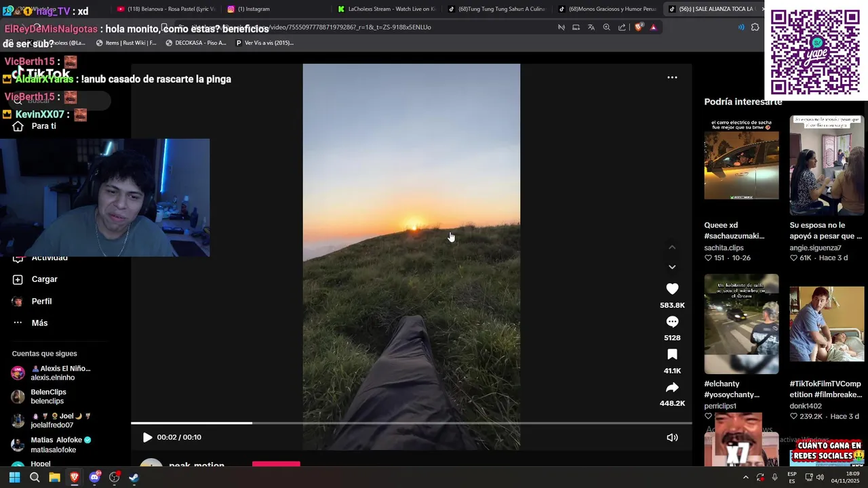
Task: Open Alexis El Niño followed account
Action: [x=53, y=373]
